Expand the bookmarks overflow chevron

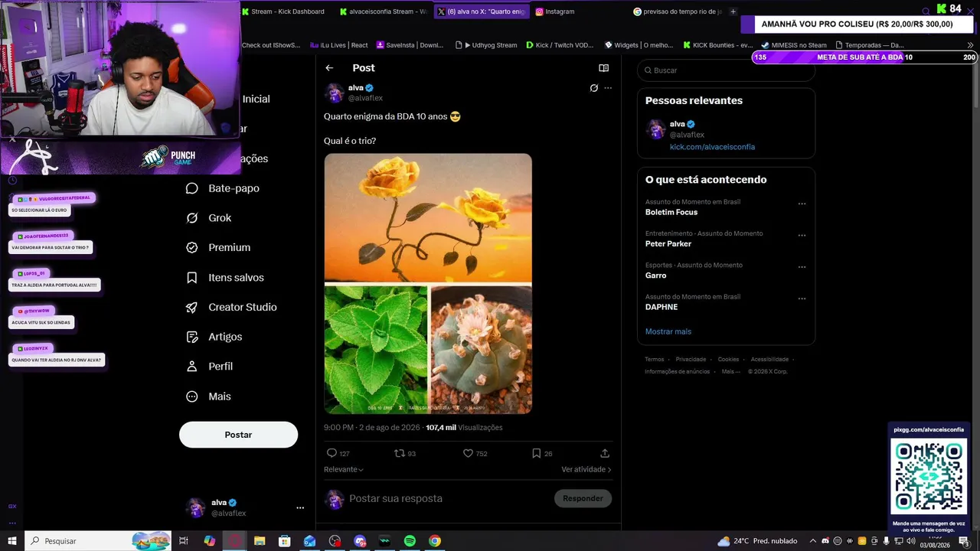point(971,45)
